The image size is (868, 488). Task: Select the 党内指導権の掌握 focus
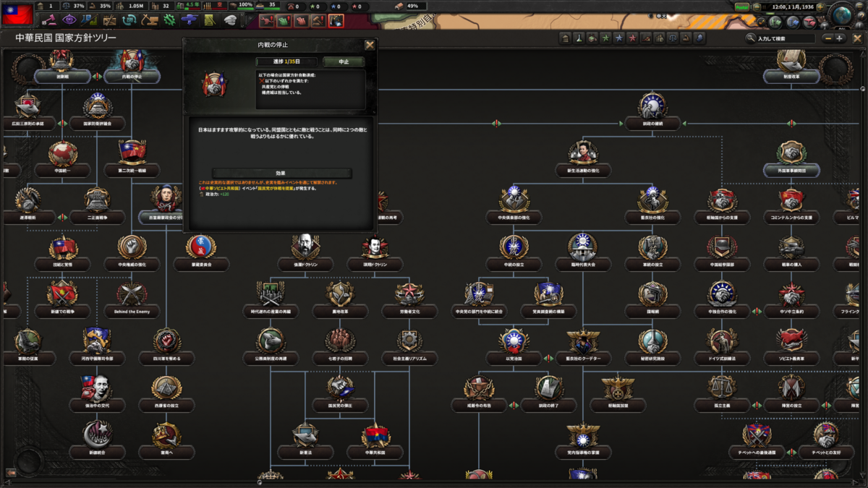[583, 440]
